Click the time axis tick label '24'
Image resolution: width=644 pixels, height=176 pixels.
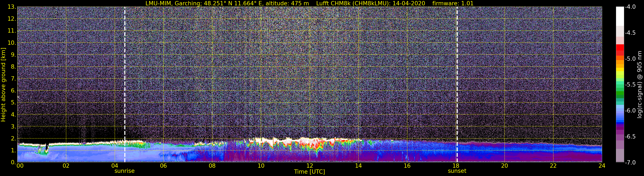pos(602,166)
